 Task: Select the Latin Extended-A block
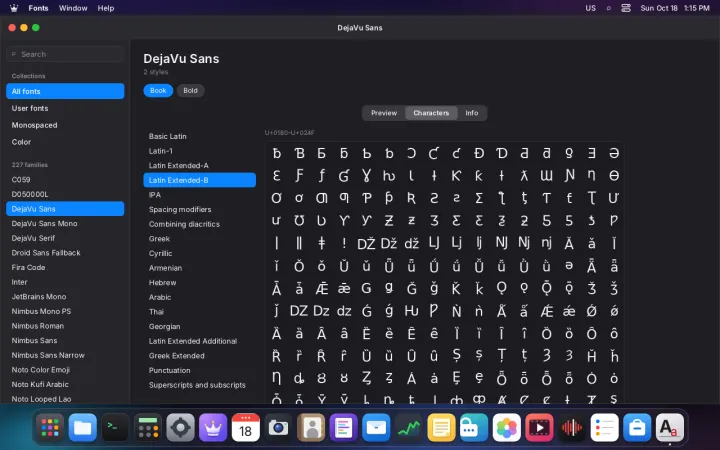tap(199, 166)
